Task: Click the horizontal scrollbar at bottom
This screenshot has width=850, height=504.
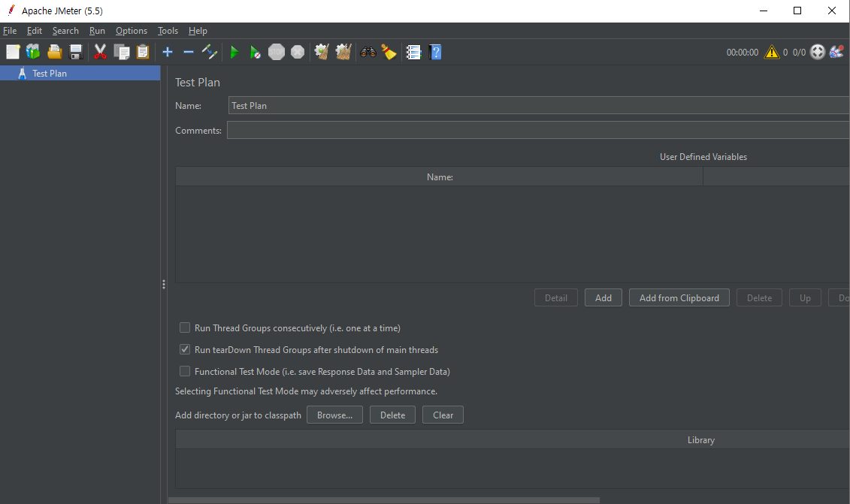Action: click(384, 500)
